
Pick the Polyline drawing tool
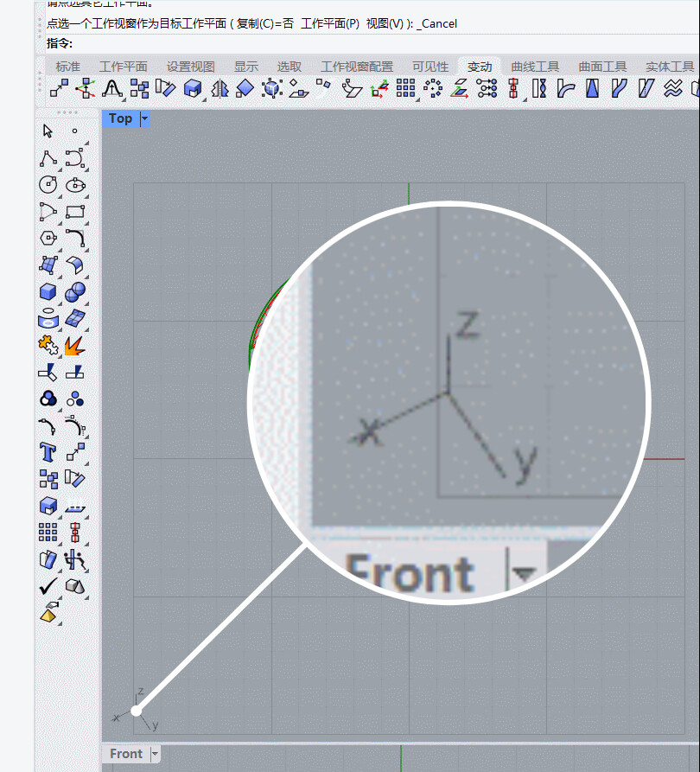click(48, 158)
